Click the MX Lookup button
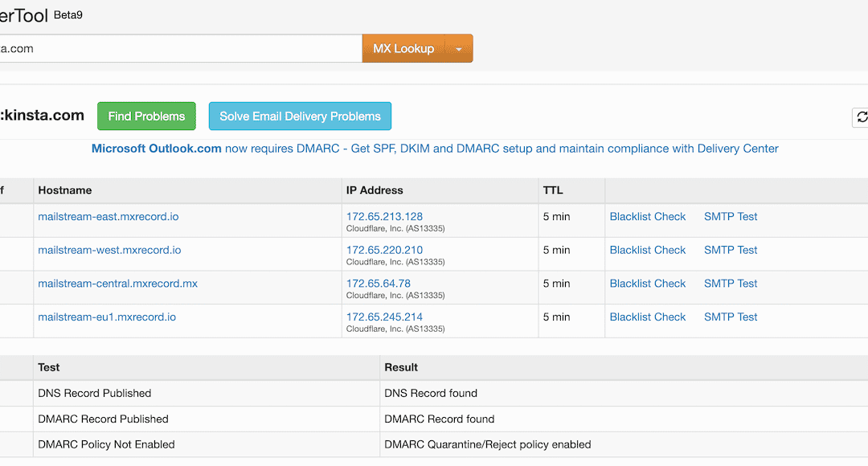The height and width of the screenshot is (466, 868). (403, 48)
